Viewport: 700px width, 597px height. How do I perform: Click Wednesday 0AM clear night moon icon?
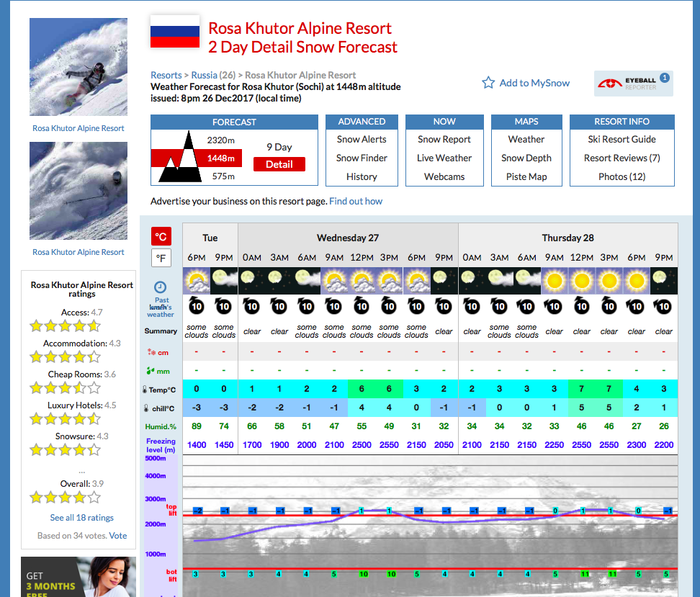(252, 281)
